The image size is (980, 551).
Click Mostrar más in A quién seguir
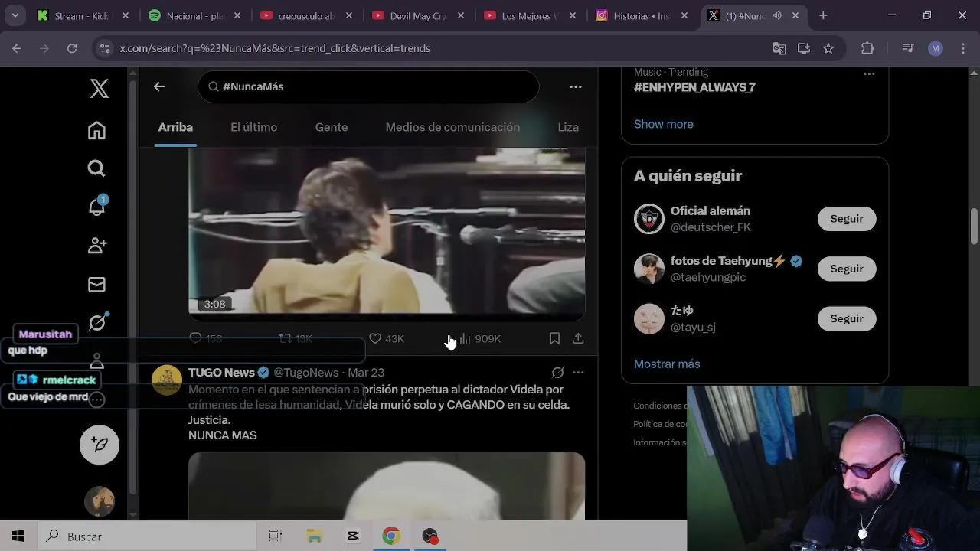coord(667,364)
